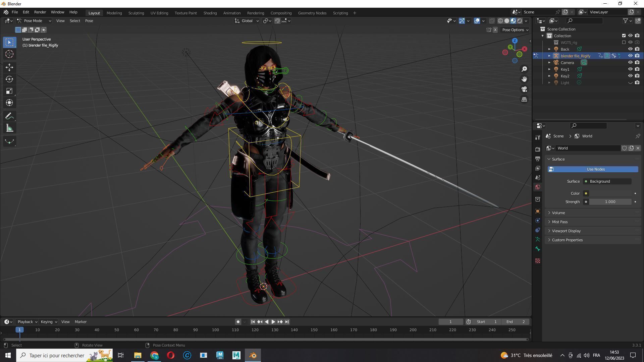Open the Render menu
Image resolution: width=644 pixels, height=362 pixels.
tap(40, 12)
